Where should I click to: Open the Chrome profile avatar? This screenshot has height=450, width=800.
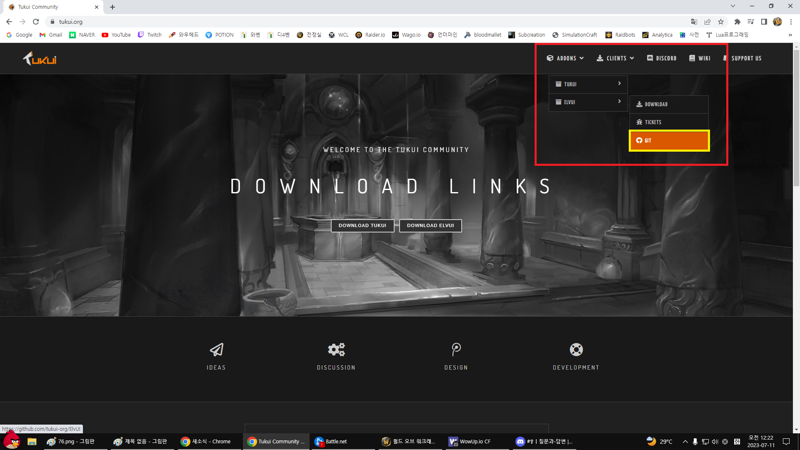(x=777, y=22)
